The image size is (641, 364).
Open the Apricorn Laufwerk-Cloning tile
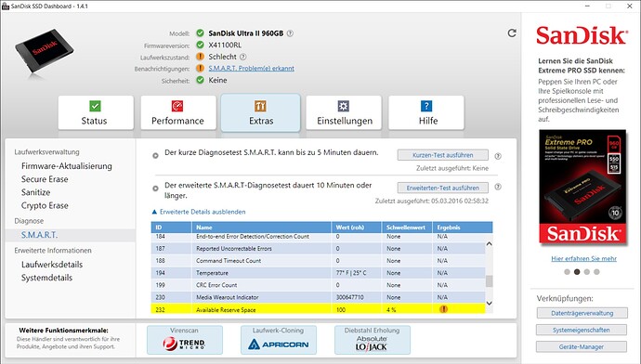coord(279,340)
